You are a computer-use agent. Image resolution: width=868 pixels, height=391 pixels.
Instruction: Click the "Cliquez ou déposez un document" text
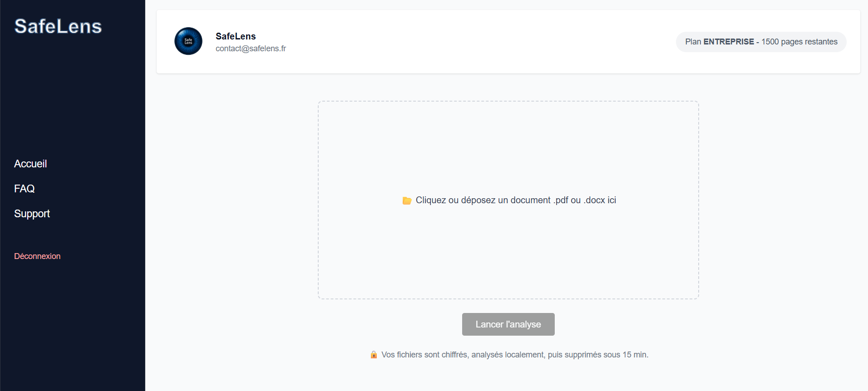click(483, 200)
